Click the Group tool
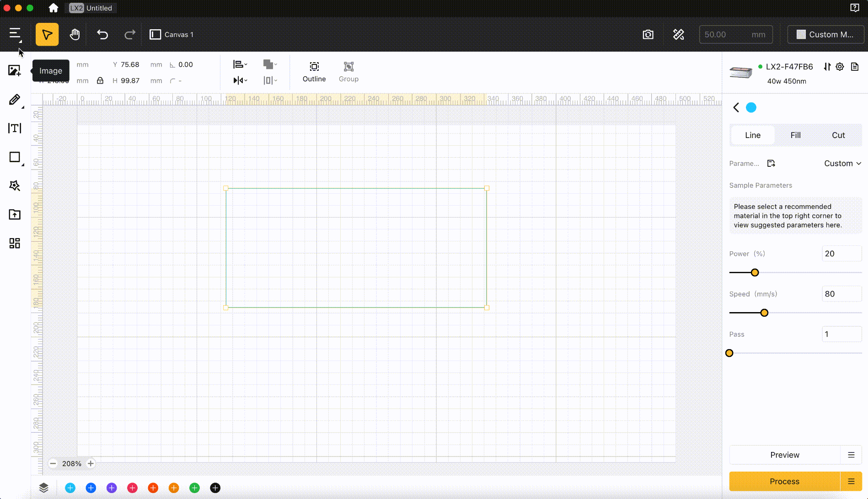The height and width of the screenshot is (499, 868). 348,72
